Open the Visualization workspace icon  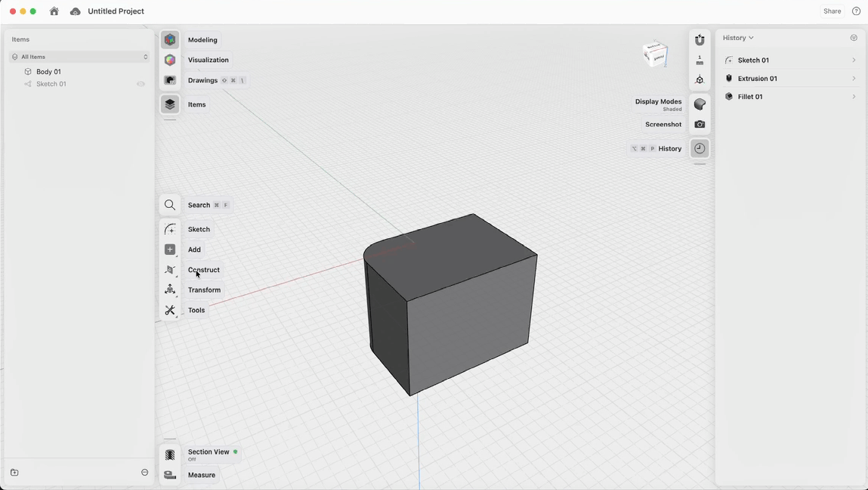point(170,60)
